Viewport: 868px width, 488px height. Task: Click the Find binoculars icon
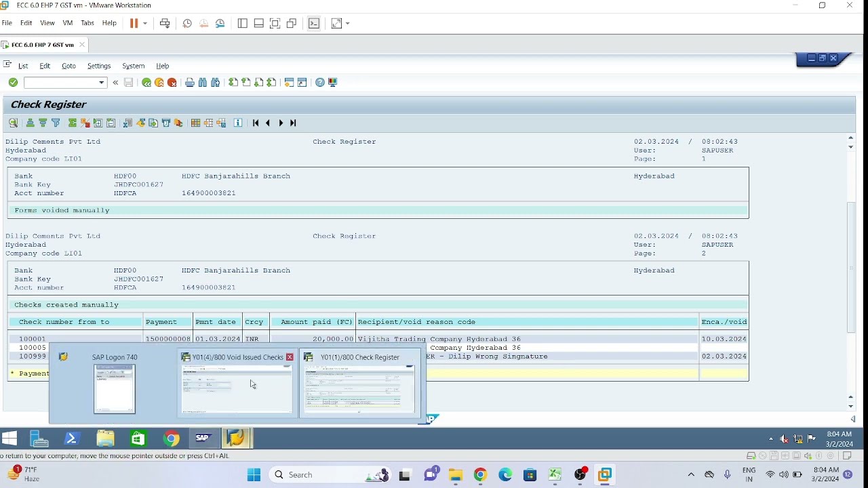pyautogui.click(x=203, y=83)
